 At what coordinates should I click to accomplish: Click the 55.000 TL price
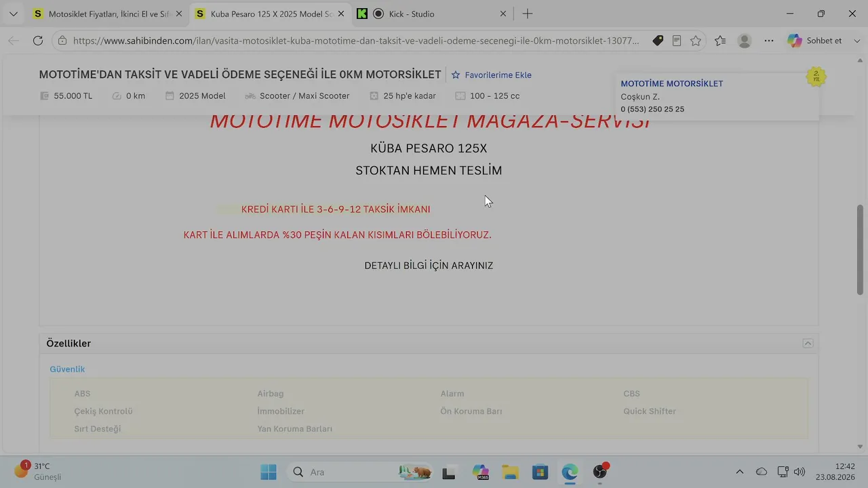coord(73,96)
